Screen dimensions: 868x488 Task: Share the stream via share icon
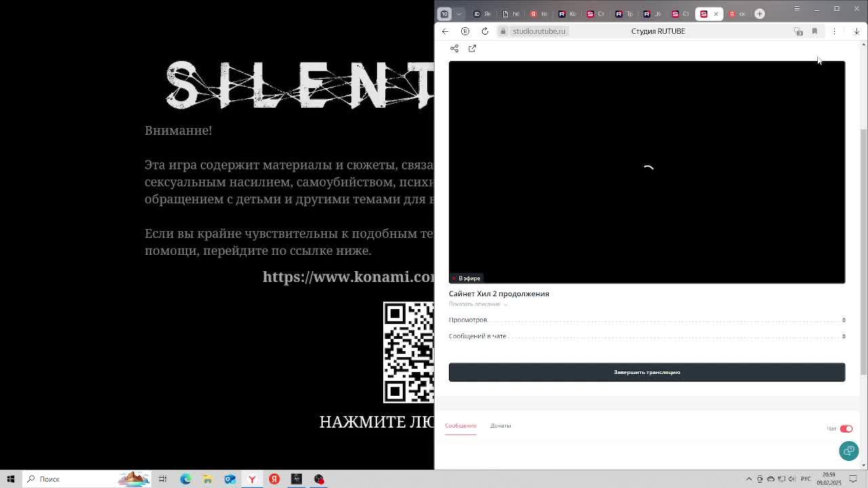click(454, 48)
